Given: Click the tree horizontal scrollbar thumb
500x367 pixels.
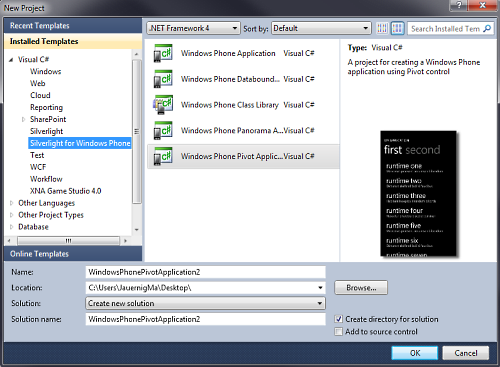Looking at the screenshot, I should click(68, 240).
